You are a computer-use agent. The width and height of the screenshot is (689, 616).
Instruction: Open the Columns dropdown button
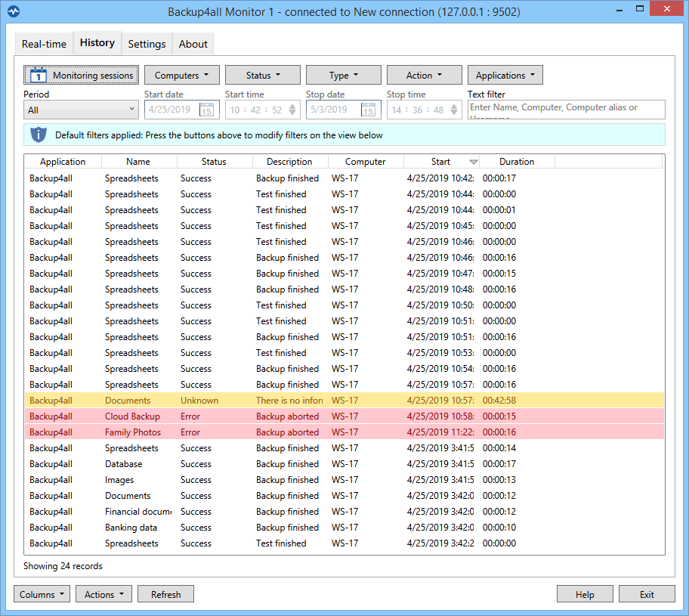[42, 594]
